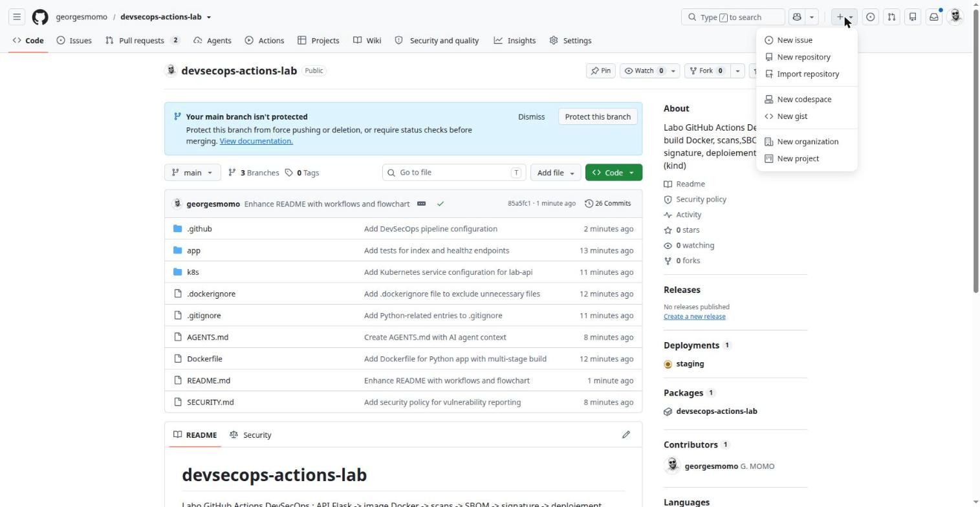Screen dimensions: 980x507
Task: Go to GitHub home via Octocat logo
Action: click(40, 17)
